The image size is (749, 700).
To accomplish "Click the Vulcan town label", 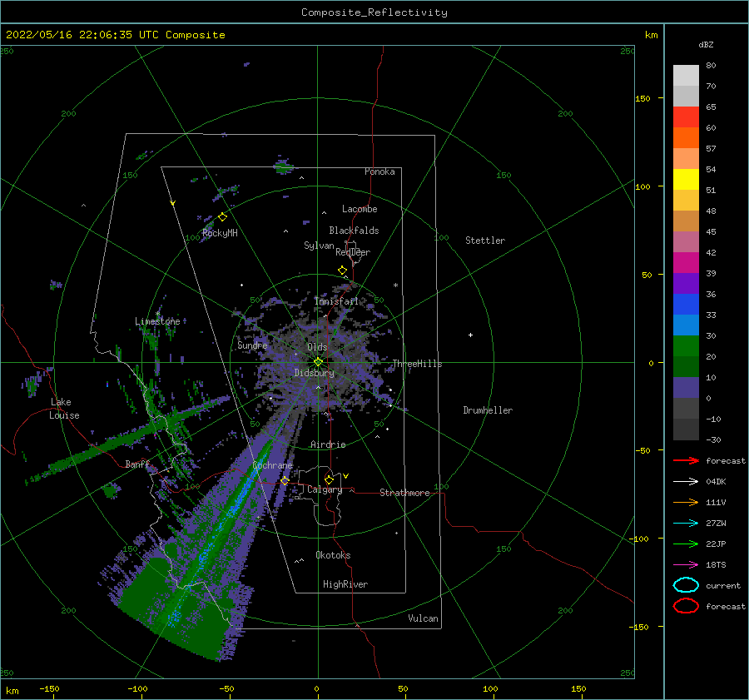I will (423, 618).
